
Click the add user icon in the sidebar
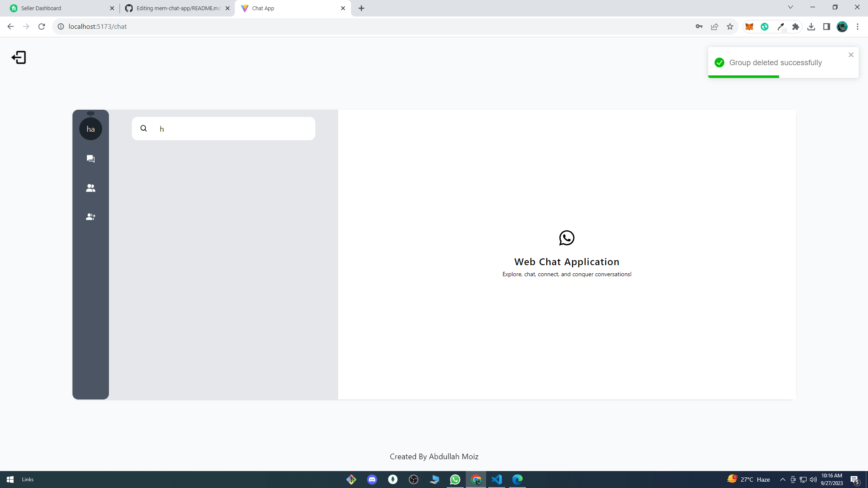[x=90, y=217]
